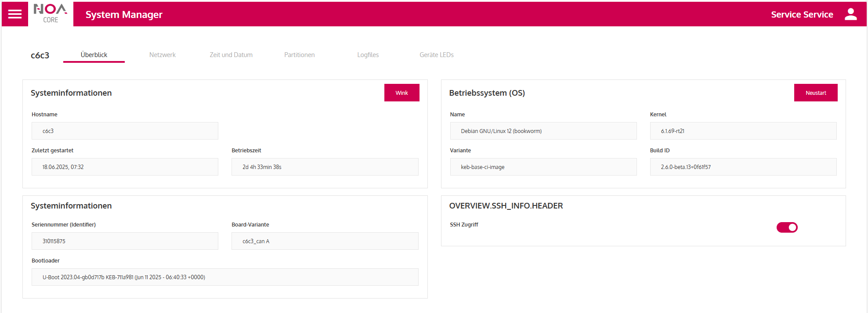Click the Board-Variante field c6c3_can A

click(x=325, y=241)
